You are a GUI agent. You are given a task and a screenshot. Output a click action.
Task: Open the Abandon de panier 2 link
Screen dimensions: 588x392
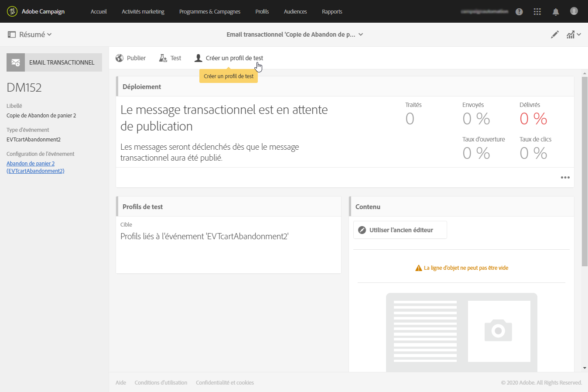point(31,164)
